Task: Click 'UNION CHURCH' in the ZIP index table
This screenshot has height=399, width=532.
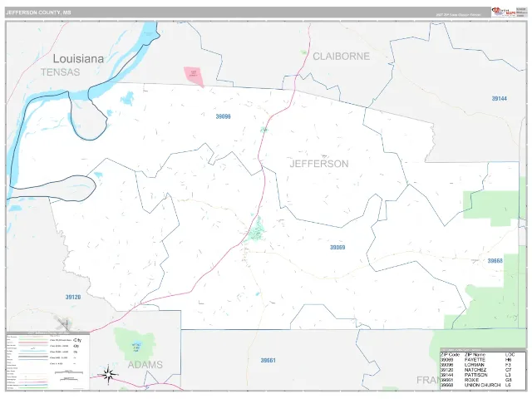Action: (482, 385)
